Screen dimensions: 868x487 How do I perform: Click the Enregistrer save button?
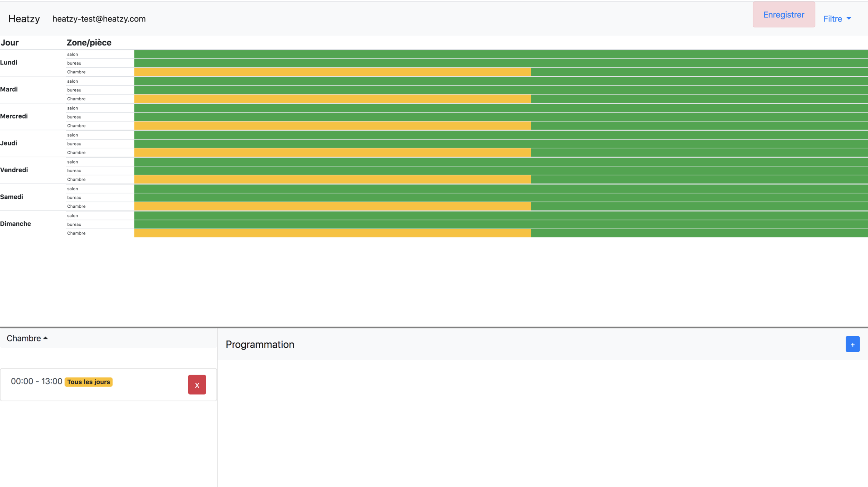(x=783, y=15)
